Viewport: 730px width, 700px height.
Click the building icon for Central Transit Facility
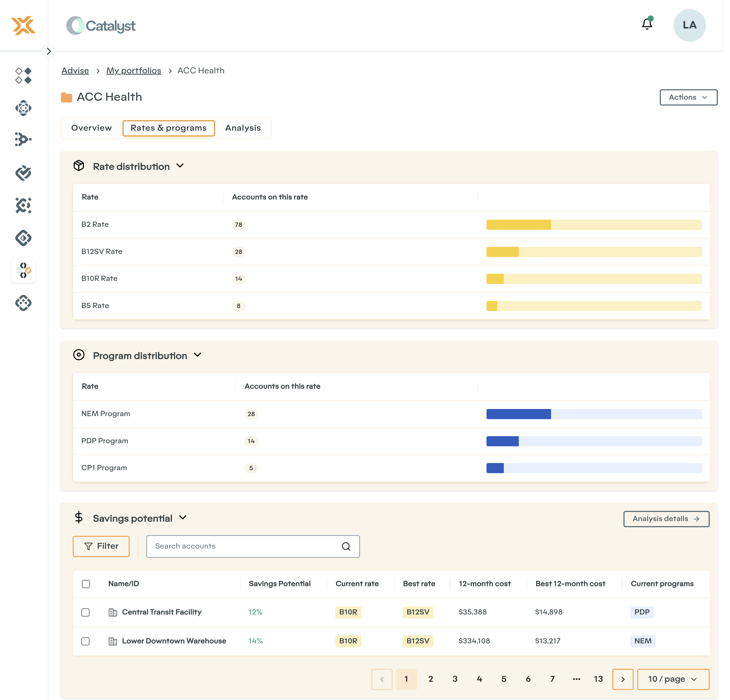[x=113, y=612]
